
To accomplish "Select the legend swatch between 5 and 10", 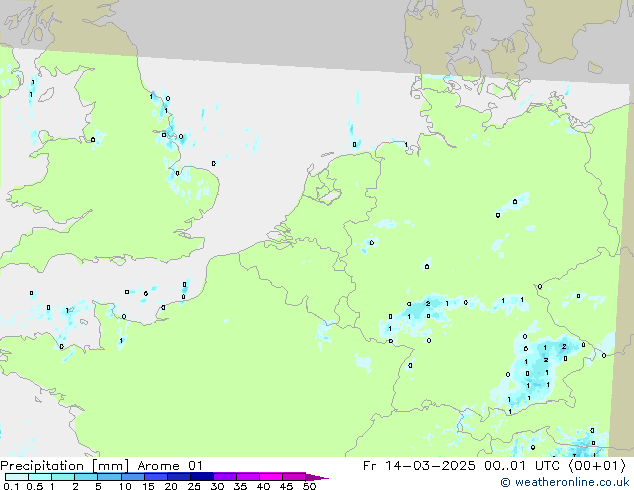I will [x=111, y=477].
